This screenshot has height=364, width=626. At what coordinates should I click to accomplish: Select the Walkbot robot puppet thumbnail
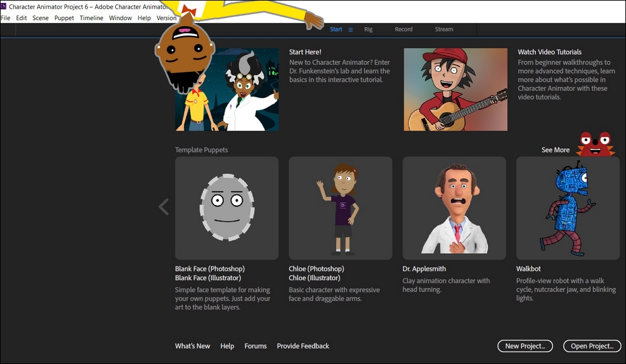pyautogui.click(x=568, y=208)
